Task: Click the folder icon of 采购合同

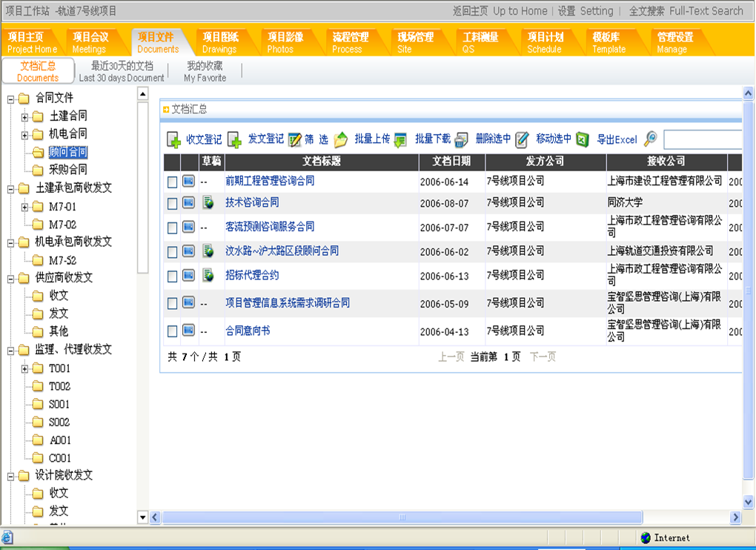Action: (x=38, y=170)
